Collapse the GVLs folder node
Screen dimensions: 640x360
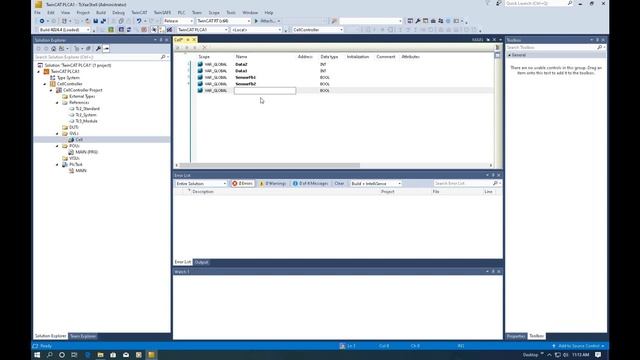(x=58, y=133)
